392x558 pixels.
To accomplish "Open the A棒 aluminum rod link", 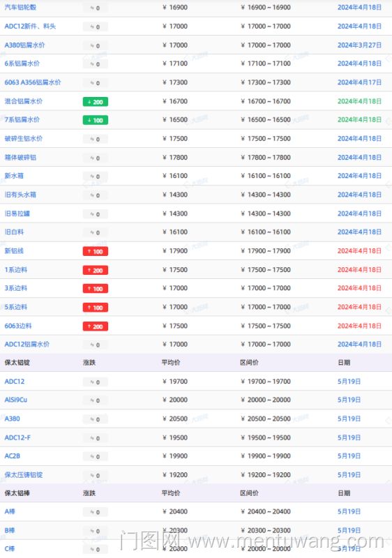I will pyautogui.click(x=10, y=512).
